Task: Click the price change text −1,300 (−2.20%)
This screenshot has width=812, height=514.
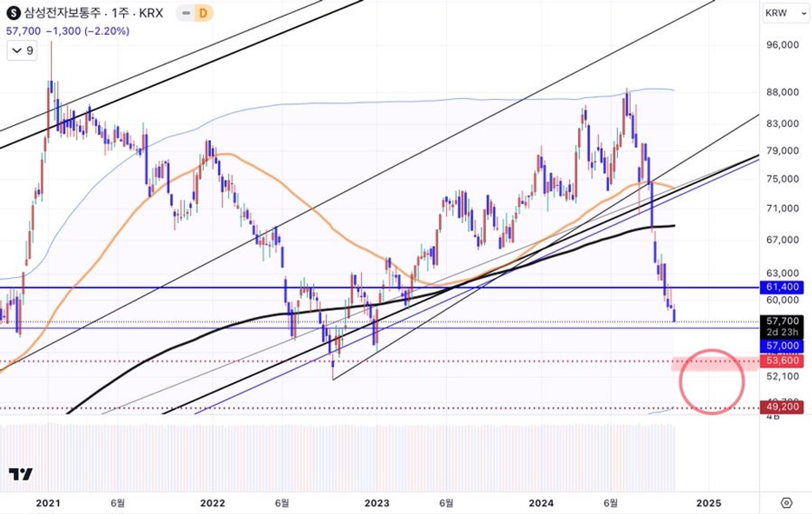Action: coord(87,31)
